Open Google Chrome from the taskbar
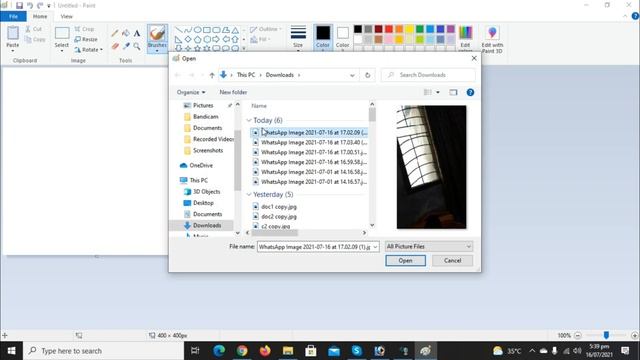640x360 pixels. tap(242, 351)
